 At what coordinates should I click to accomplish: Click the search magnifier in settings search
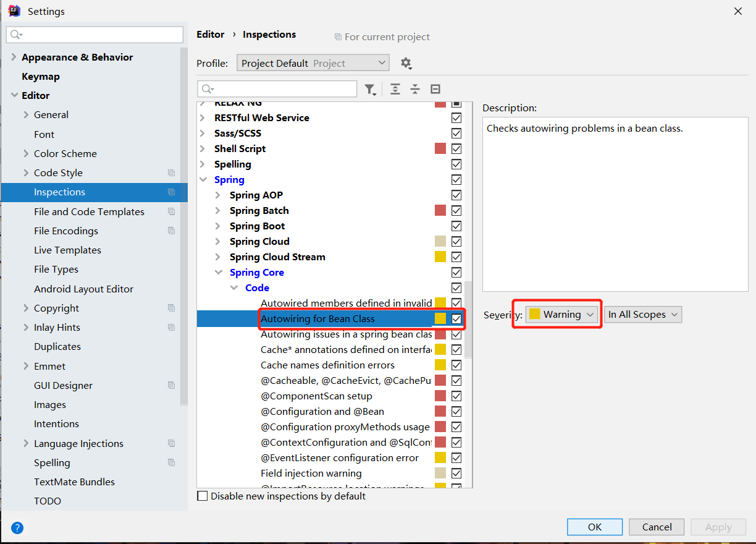pos(16,35)
